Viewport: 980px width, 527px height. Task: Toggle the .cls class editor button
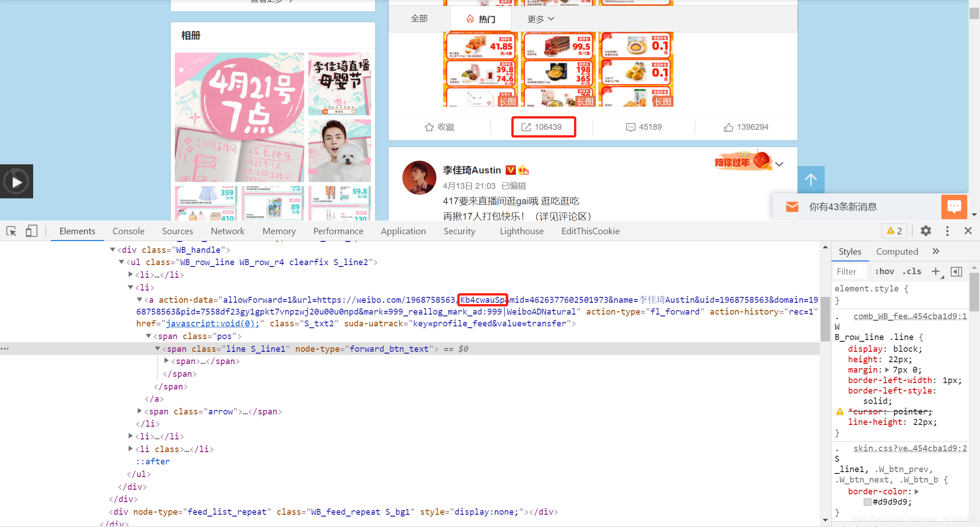click(x=912, y=271)
